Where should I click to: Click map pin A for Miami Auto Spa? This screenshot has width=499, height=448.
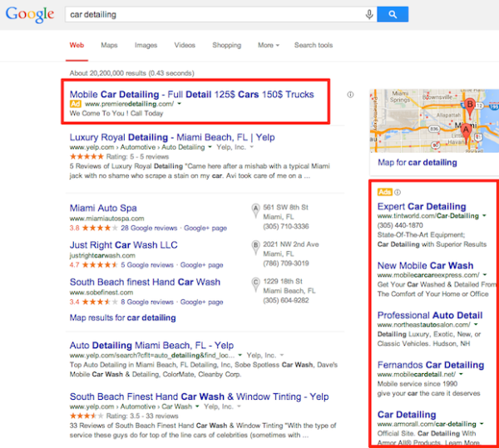point(255,211)
